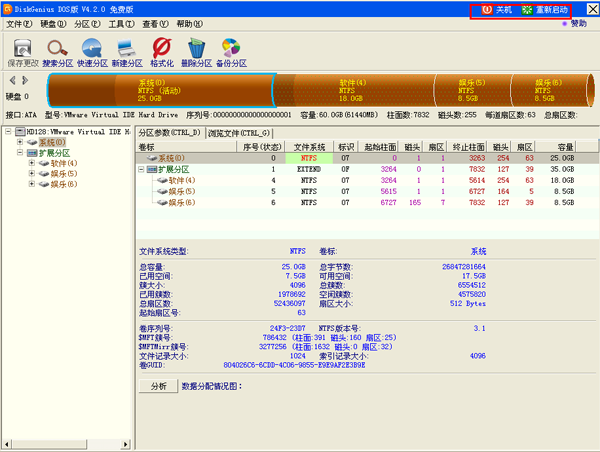Viewport: 600px width, 452px height.
Task: Select 软件(4) segment in disk bar
Action: [x=354, y=90]
